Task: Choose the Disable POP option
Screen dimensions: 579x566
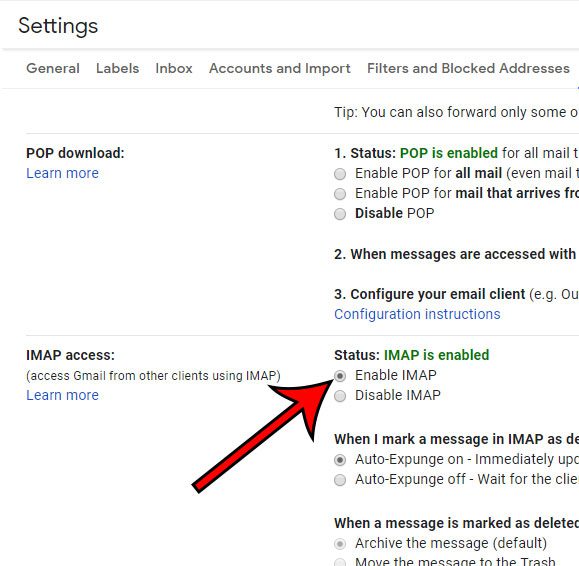Action: 340,214
